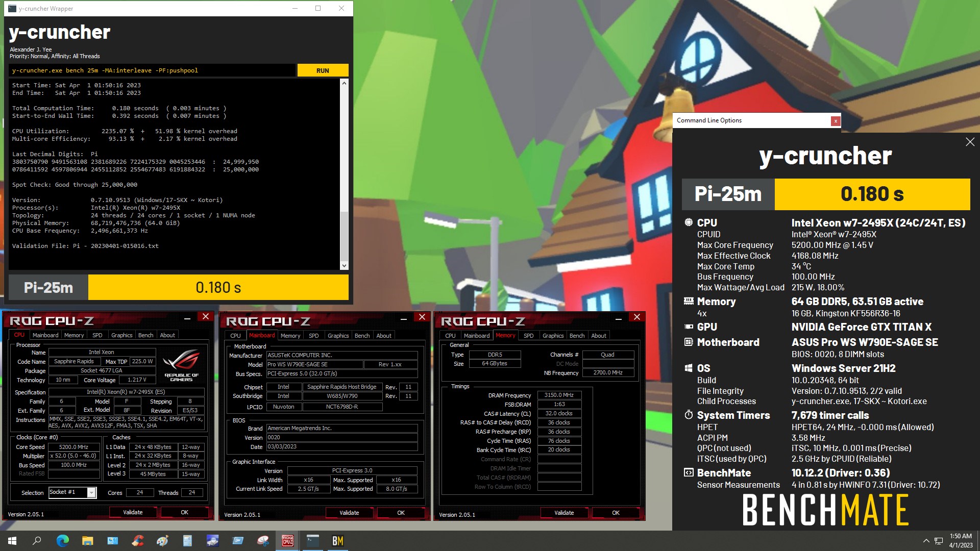
Task: Open the system information icon on taskbar
Action: [x=112, y=541]
